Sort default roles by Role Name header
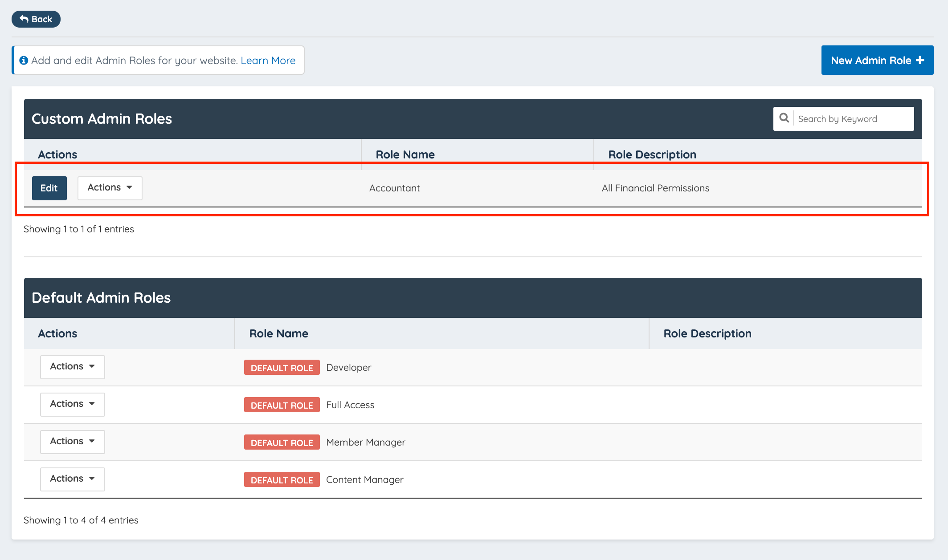This screenshot has width=948, height=560. tap(278, 333)
